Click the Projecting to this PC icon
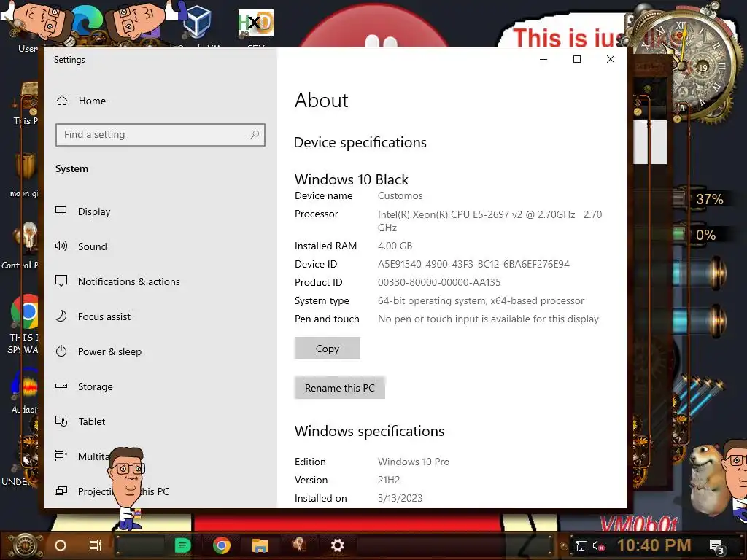The width and height of the screenshot is (747, 560). [61, 491]
